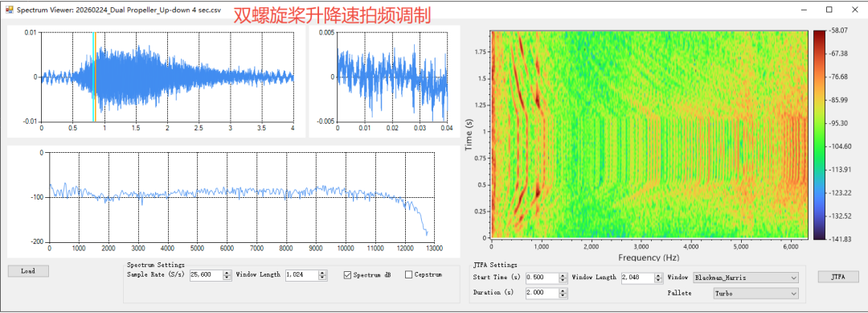Screen dimensions: 868x313
Task: Click the dB spectrum curve plot
Action: [241, 198]
